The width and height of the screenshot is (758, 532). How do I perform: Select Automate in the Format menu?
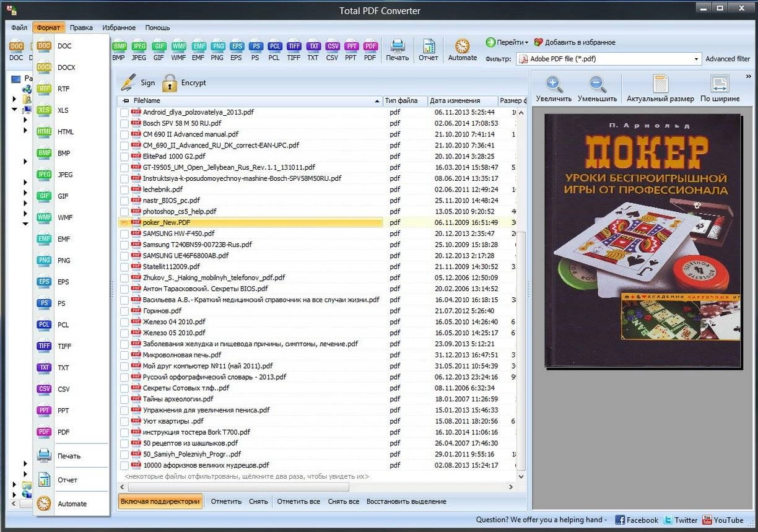pyautogui.click(x=71, y=504)
